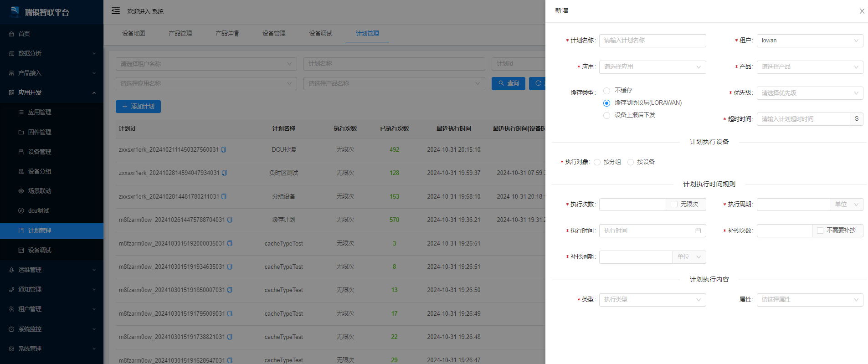Copy plan id of 负时区测试 row

click(224, 173)
